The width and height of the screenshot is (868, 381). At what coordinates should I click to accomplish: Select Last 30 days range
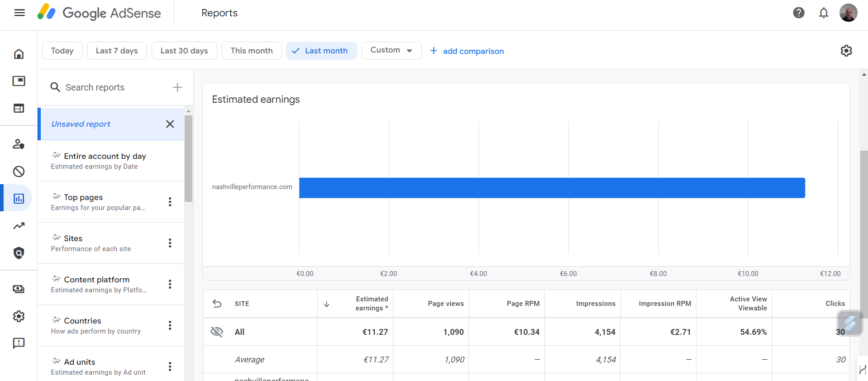(x=184, y=51)
